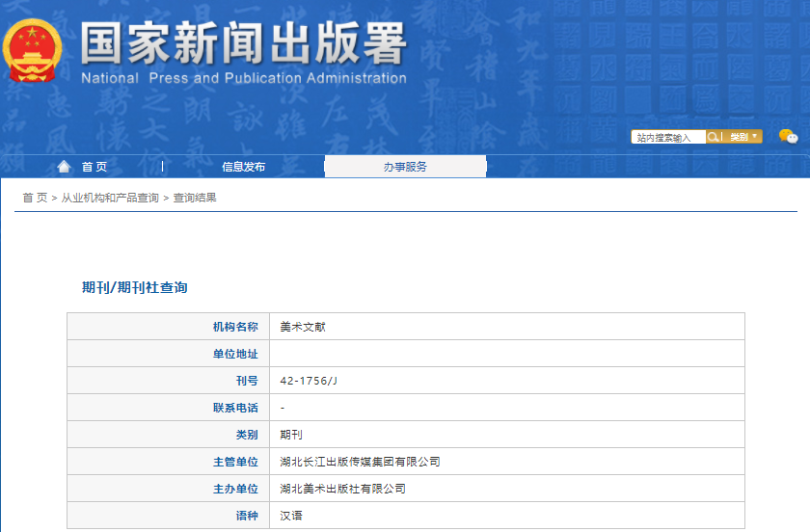This screenshot has width=810, height=532.
Task: Click the 期刊/期刊社查询 section heading
Action: click(x=135, y=287)
